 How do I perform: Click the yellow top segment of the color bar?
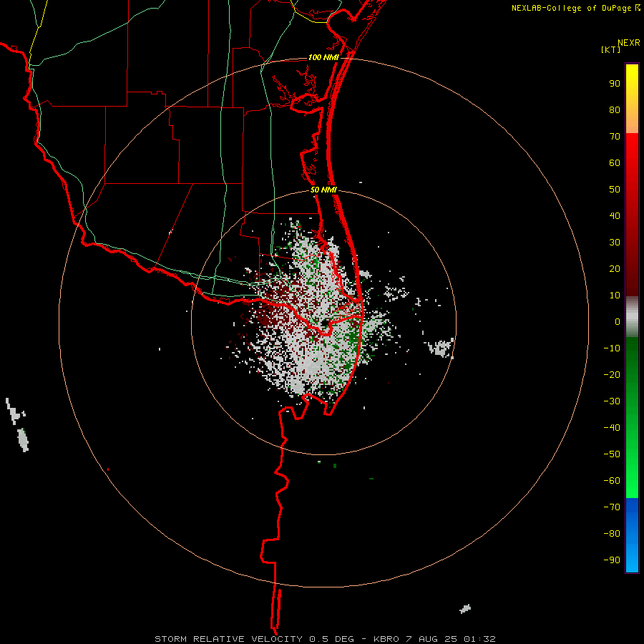(x=632, y=99)
